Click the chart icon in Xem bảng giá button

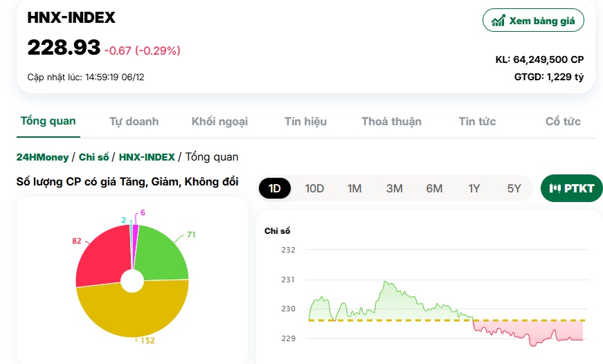pyautogui.click(x=498, y=20)
